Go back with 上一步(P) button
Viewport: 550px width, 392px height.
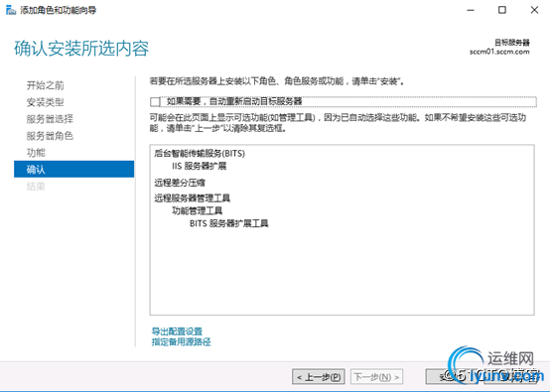319,377
